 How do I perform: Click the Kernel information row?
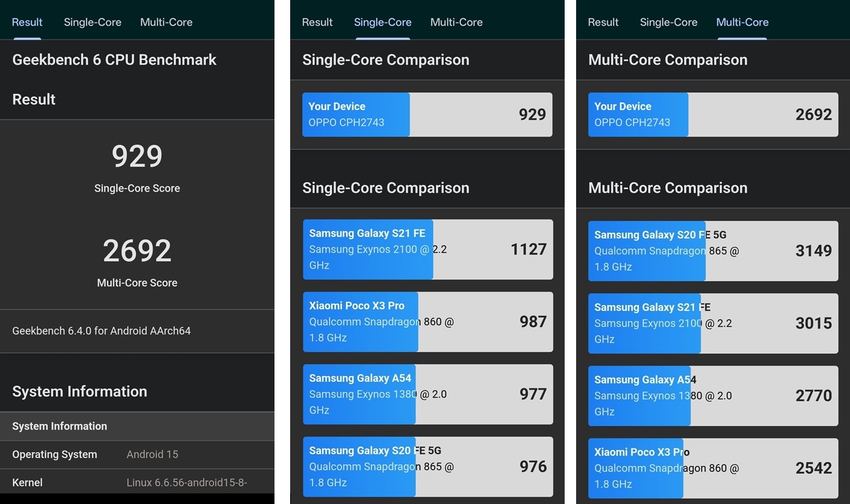[x=137, y=482]
